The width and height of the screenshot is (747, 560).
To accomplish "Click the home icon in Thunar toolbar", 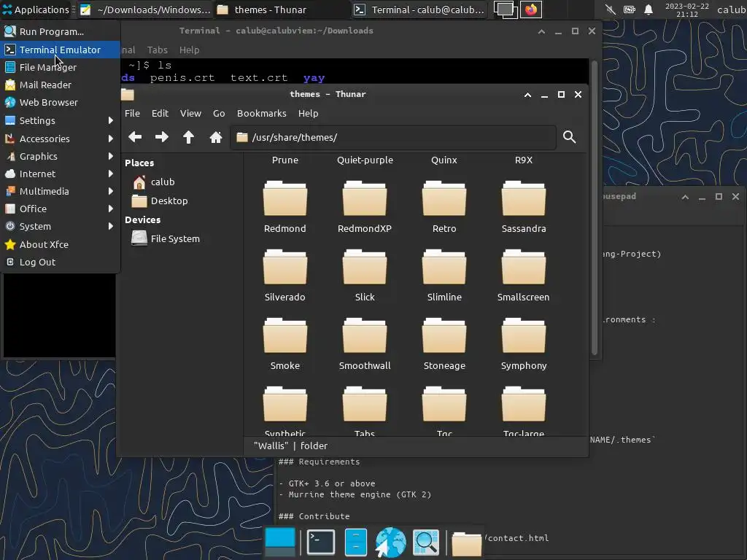I will (x=215, y=137).
